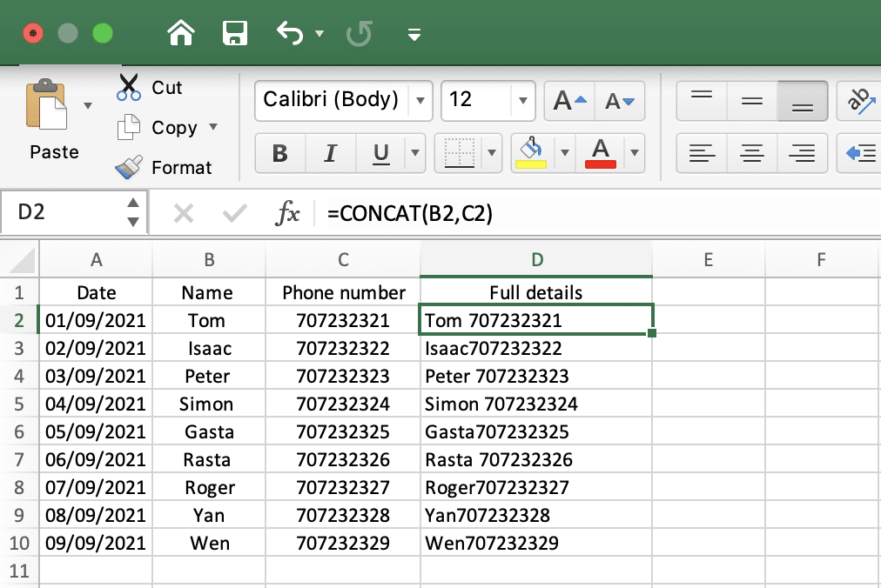The width and height of the screenshot is (881, 588).
Task: Select row 11 header
Action: (x=19, y=571)
